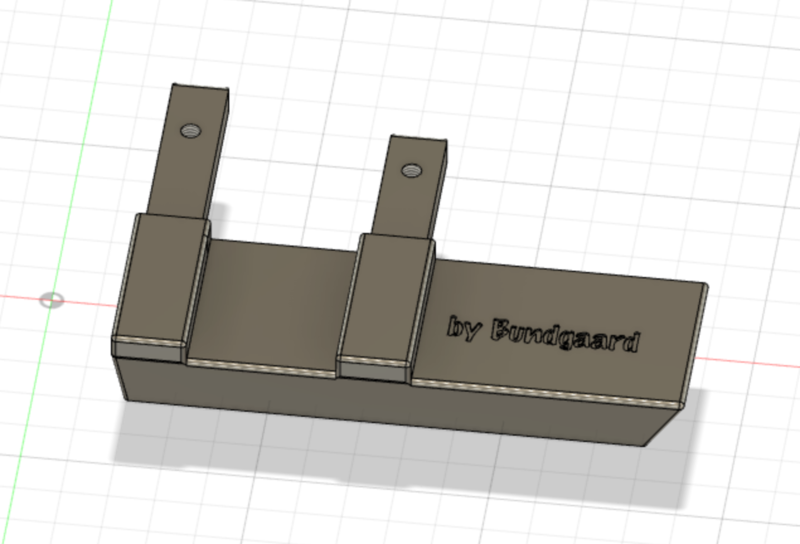Select the front face of the right clip block
The width and height of the screenshot is (800, 544).
pyautogui.click(x=373, y=370)
